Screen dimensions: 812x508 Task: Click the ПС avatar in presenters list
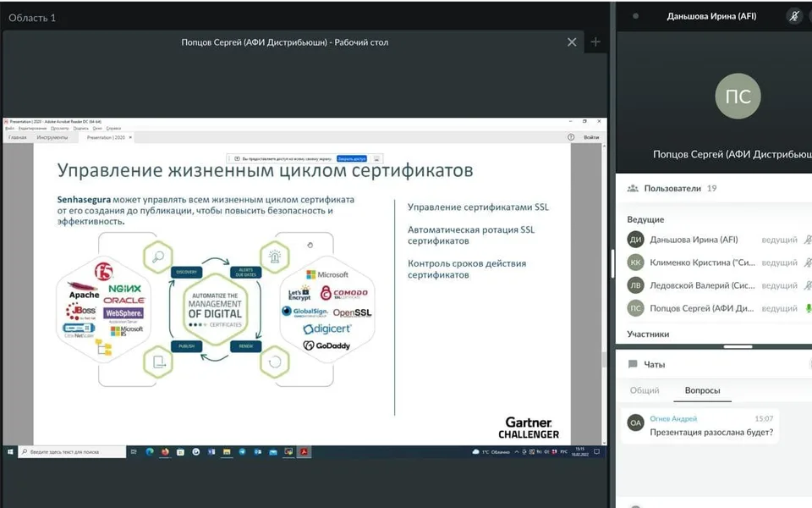click(x=635, y=308)
